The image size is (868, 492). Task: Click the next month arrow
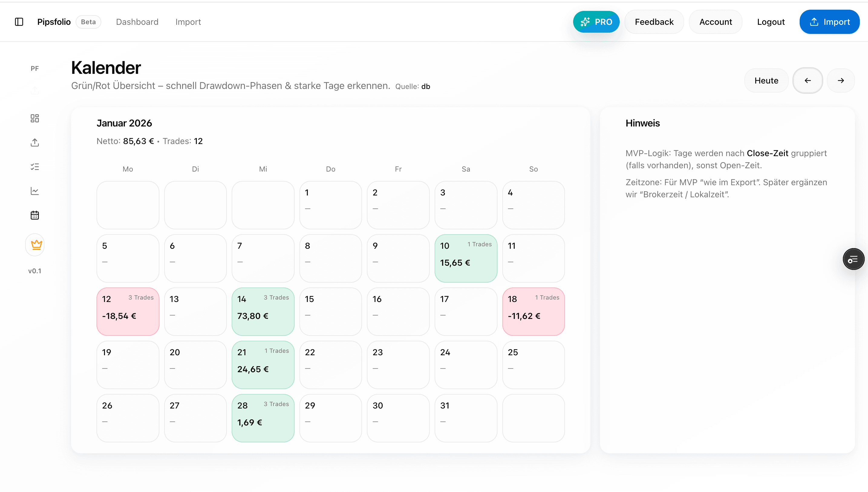[841, 80]
